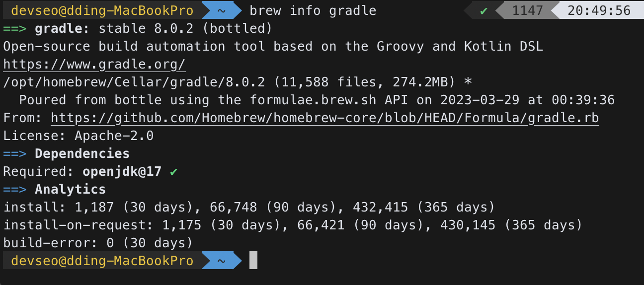Screen dimensions: 644x285
Task: Click the /opt/homebrew/Cellar/gradle/8.0.2 path
Action: pos(134,82)
